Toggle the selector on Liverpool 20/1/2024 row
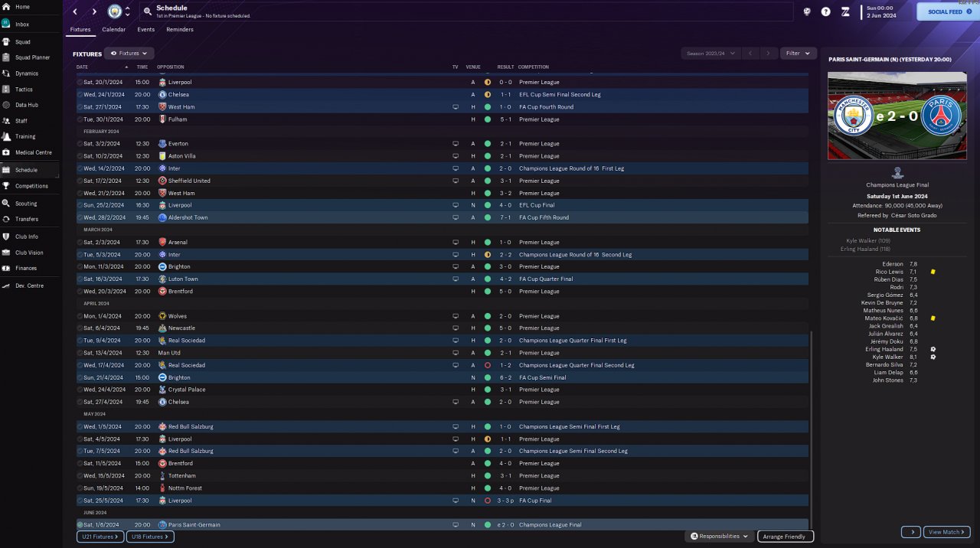The height and width of the screenshot is (548, 980). (80, 82)
